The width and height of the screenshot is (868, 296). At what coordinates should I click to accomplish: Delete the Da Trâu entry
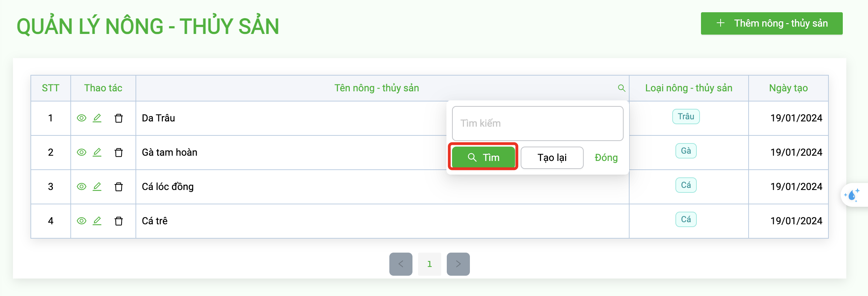click(x=119, y=118)
